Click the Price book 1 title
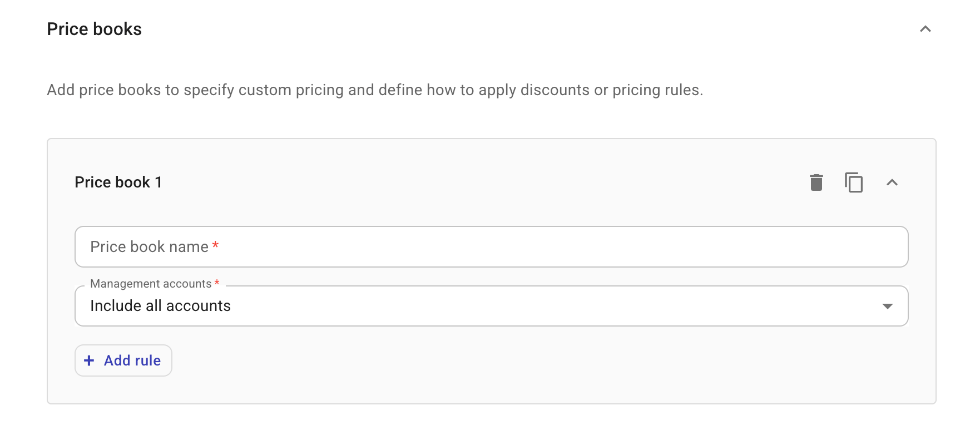980x425 pixels. (118, 182)
